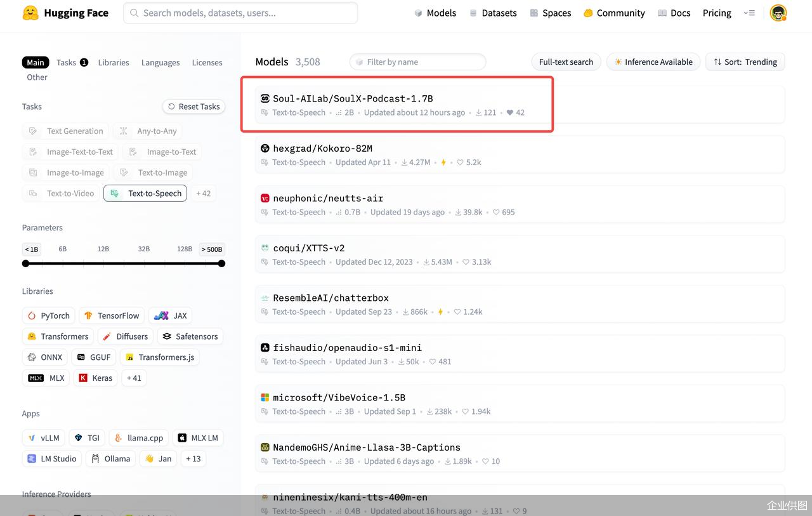The image size is (812, 516).
Task: Toggle the Image-Text-to-Text task filter
Action: (70, 152)
